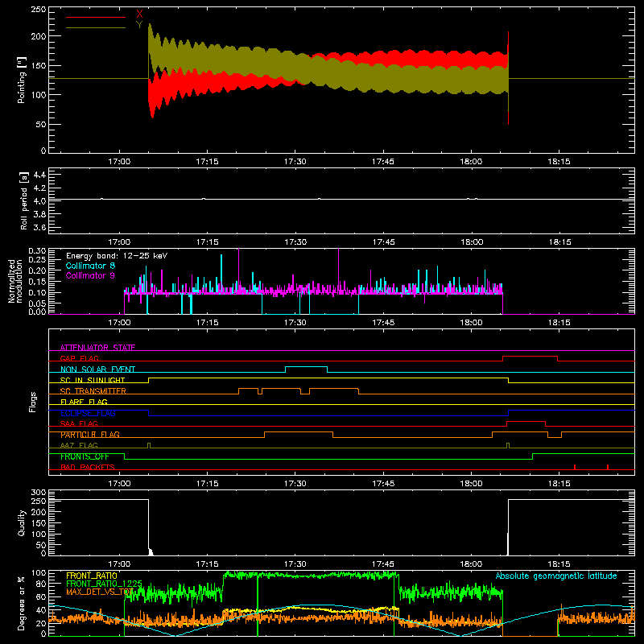Click the 17:00 tick under the modulation plot
This screenshot has height=644, width=644.
tap(119, 323)
